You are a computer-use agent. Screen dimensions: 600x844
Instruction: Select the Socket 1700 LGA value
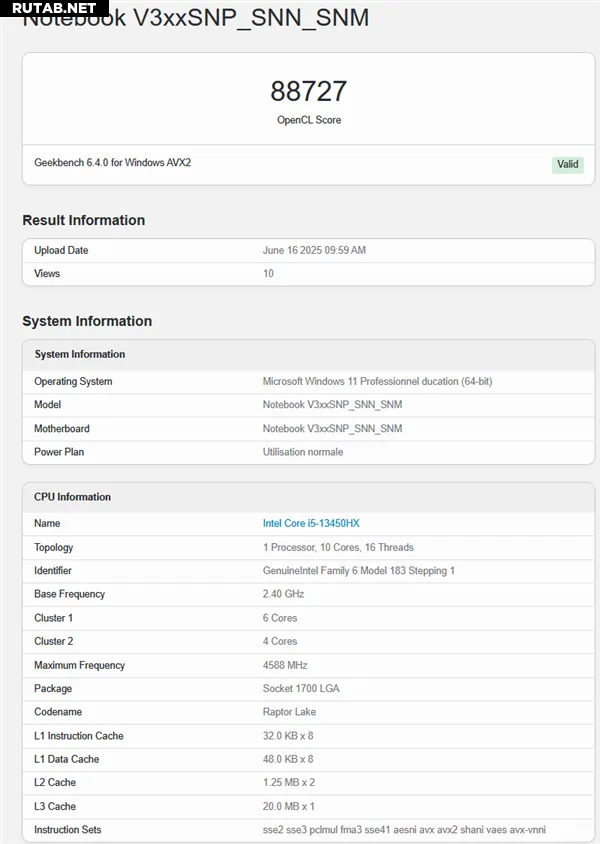pos(301,688)
